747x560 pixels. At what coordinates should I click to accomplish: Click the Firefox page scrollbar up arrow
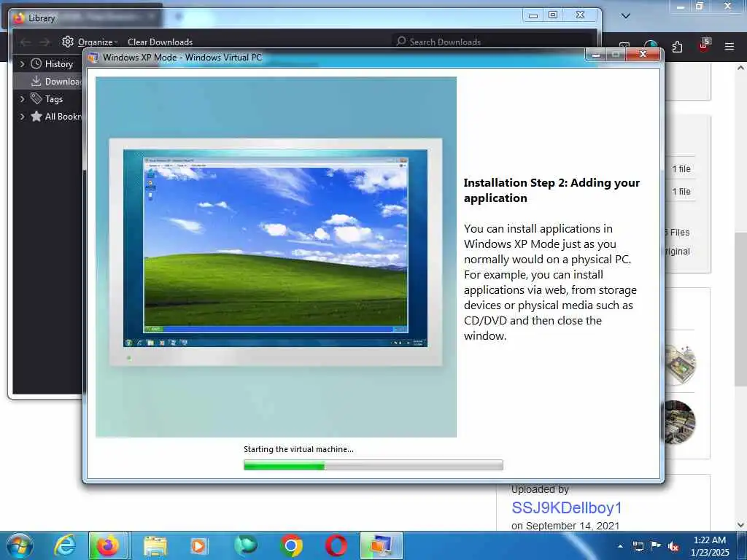(740, 68)
